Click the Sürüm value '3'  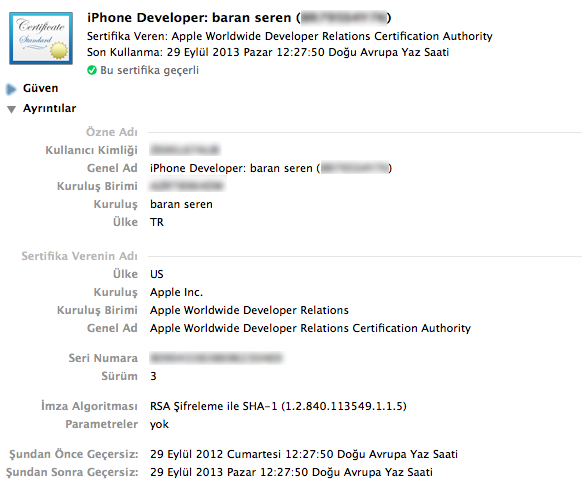coord(153,376)
